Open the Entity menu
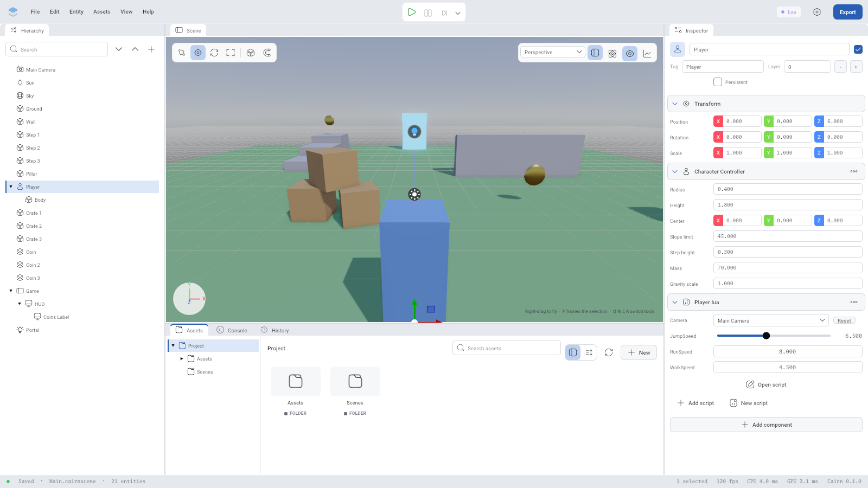Image resolution: width=868 pixels, height=488 pixels. point(76,11)
